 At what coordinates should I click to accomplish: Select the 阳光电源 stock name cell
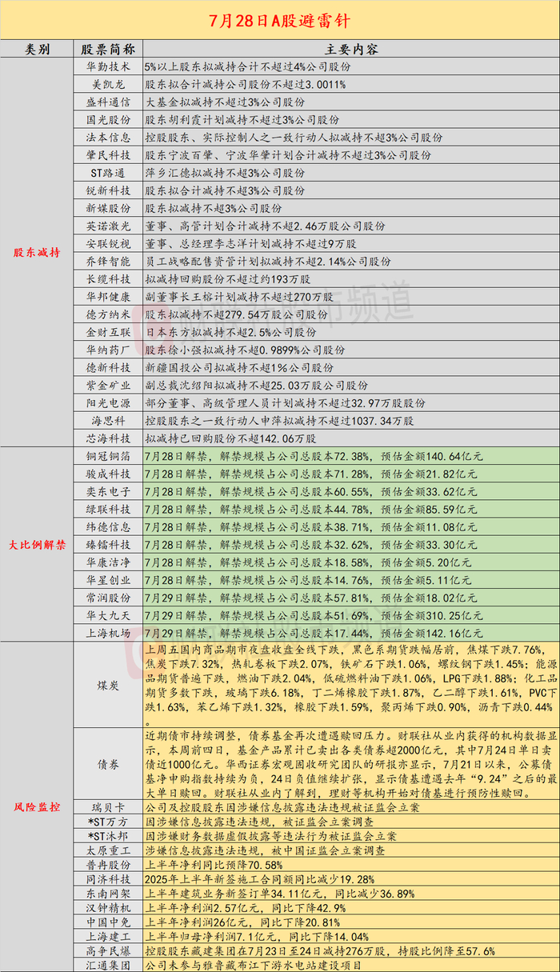coord(108,403)
